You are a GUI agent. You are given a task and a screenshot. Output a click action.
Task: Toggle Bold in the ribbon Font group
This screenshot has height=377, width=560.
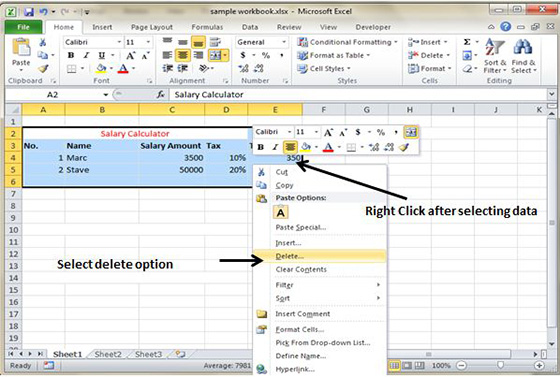[x=71, y=55]
